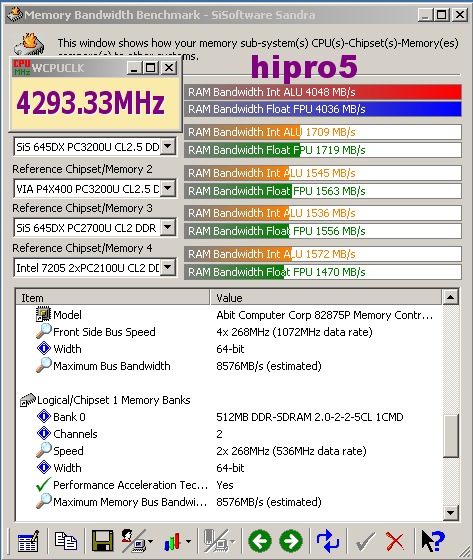Click the blue RAM Bandwidth Float FPU 4036 bar
The width and height of the screenshot is (473, 560).
click(323, 109)
